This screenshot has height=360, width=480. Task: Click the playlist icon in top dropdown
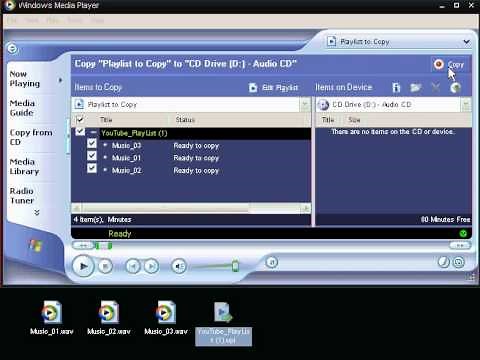pos(332,42)
